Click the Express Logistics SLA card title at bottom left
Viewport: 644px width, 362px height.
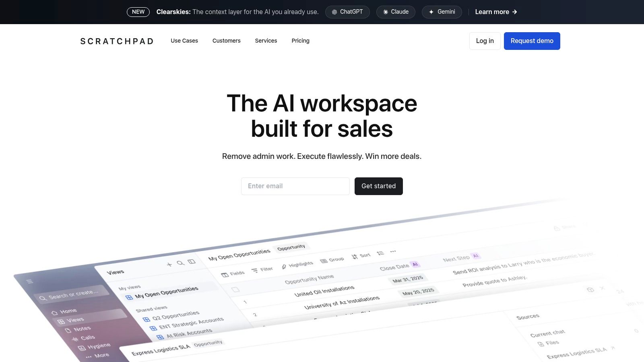pos(161,350)
